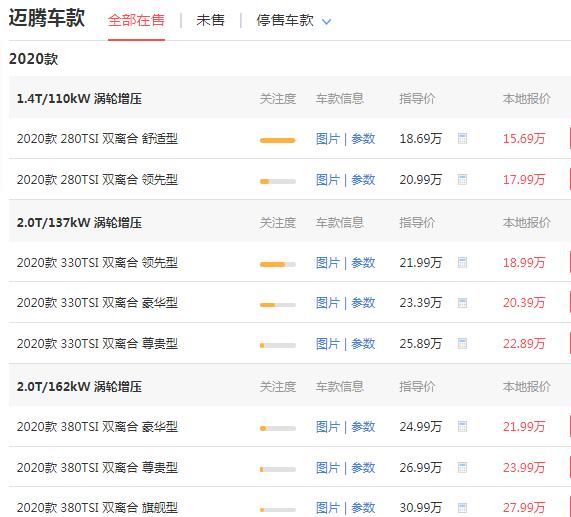Open calculator icon for 380TSI 尊贵型
The height and width of the screenshot is (517, 571).
point(462,467)
